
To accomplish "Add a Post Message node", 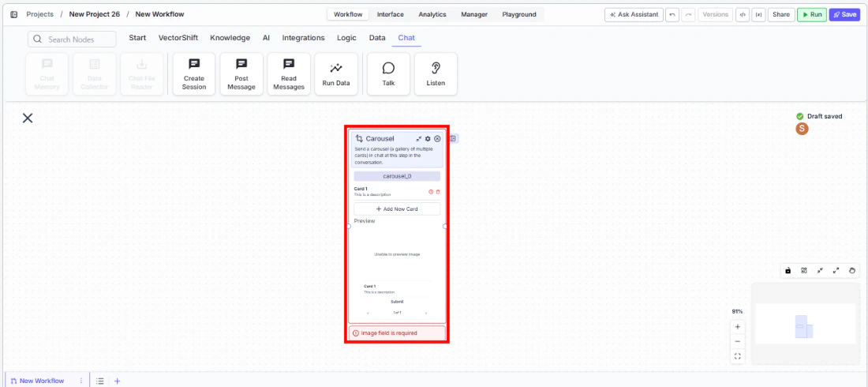I will pyautogui.click(x=241, y=74).
